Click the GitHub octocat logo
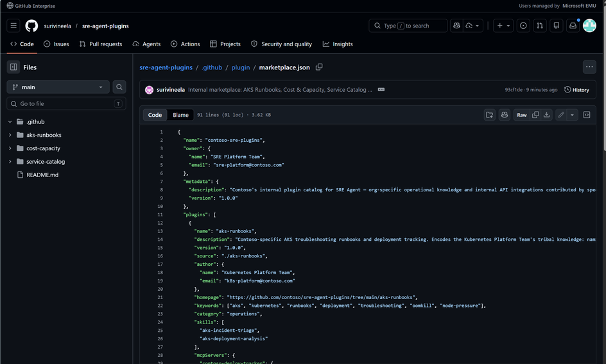The image size is (606, 364). pos(31,26)
